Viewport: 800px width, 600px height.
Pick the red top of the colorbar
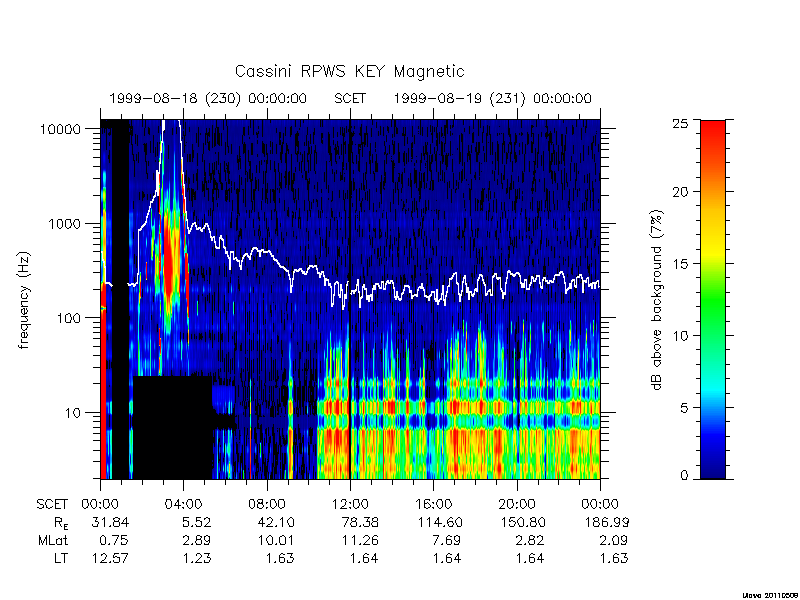point(713,133)
